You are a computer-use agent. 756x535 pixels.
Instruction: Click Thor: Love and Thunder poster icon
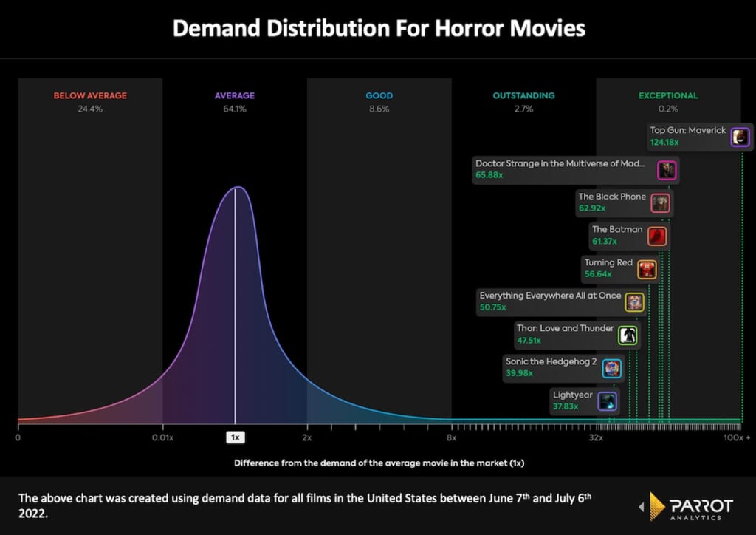pyautogui.click(x=627, y=335)
